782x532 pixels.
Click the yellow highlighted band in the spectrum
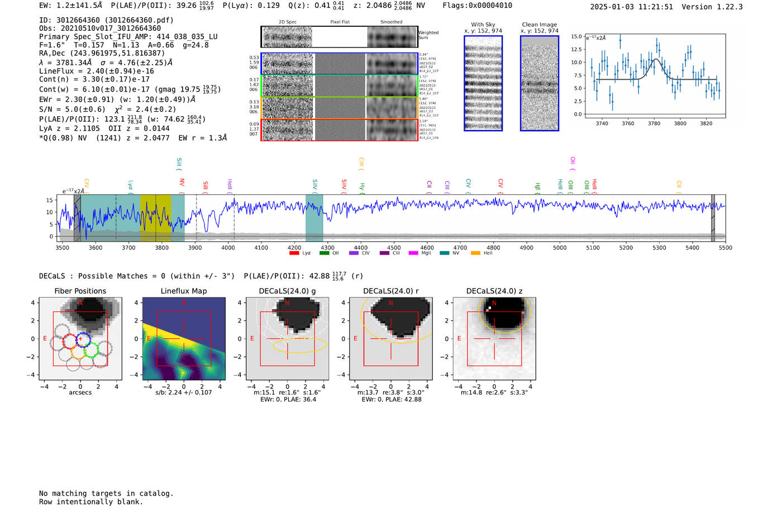coord(156,218)
